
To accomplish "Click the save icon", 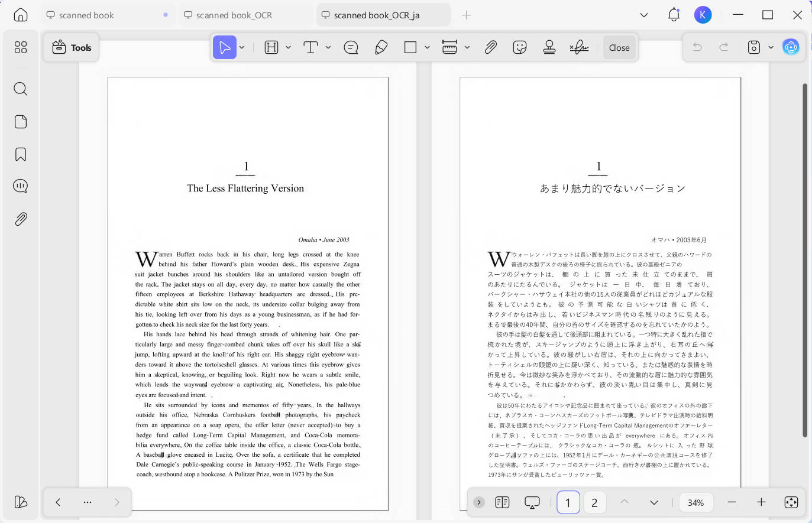I will 754,47.
